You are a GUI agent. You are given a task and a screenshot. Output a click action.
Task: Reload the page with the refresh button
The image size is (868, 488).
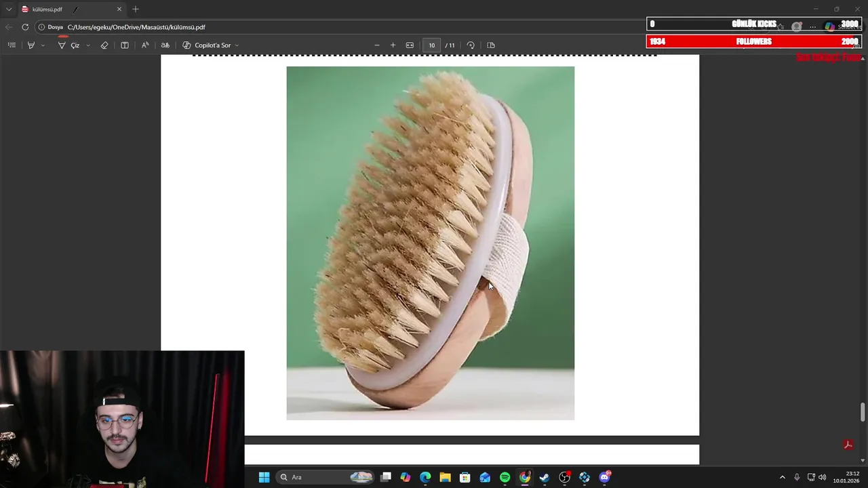coord(25,27)
